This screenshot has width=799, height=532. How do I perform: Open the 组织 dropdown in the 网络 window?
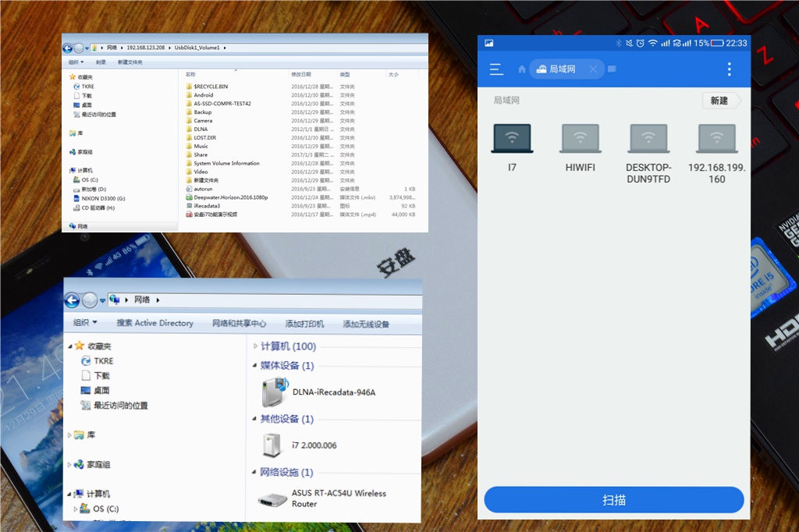pyautogui.click(x=85, y=323)
